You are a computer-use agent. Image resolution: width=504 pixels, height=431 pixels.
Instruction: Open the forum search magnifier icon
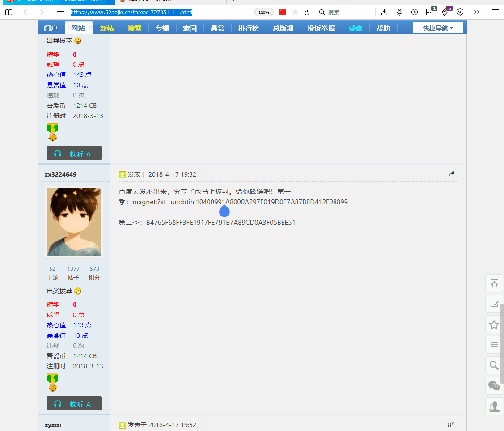pyautogui.click(x=494, y=365)
